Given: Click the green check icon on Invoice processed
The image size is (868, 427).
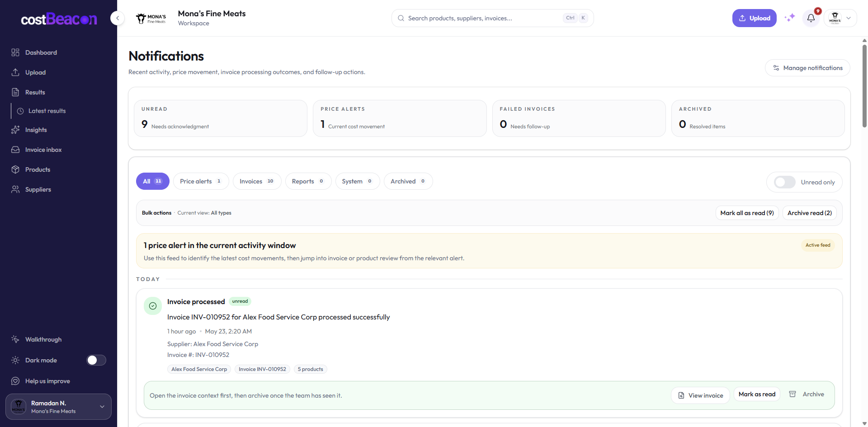Looking at the screenshot, I should (x=153, y=306).
